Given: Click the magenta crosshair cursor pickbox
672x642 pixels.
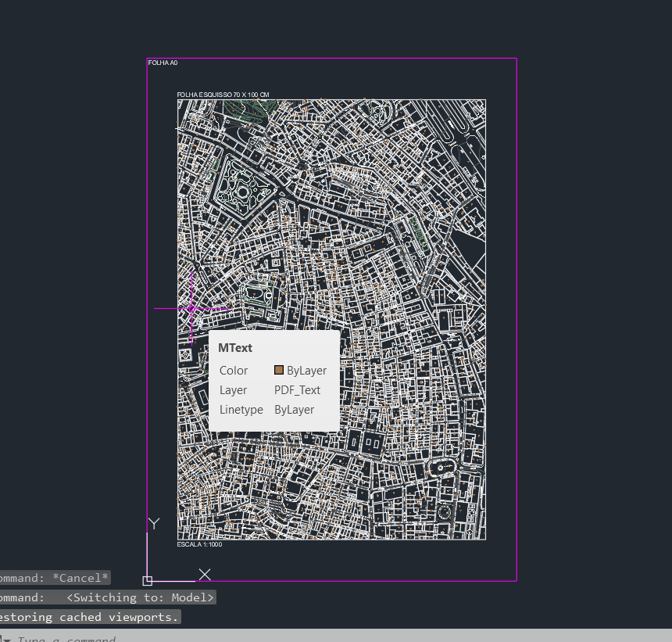Looking at the screenshot, I should (191, 309).
